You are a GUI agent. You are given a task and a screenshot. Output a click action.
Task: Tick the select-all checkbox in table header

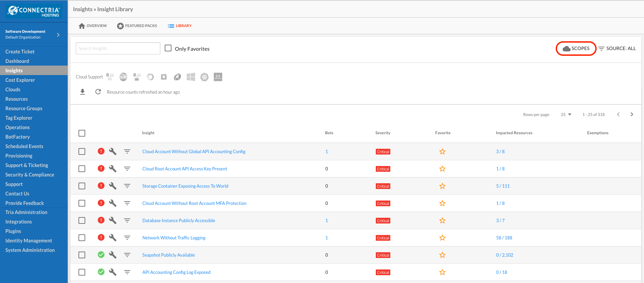(x=82, y=133)
